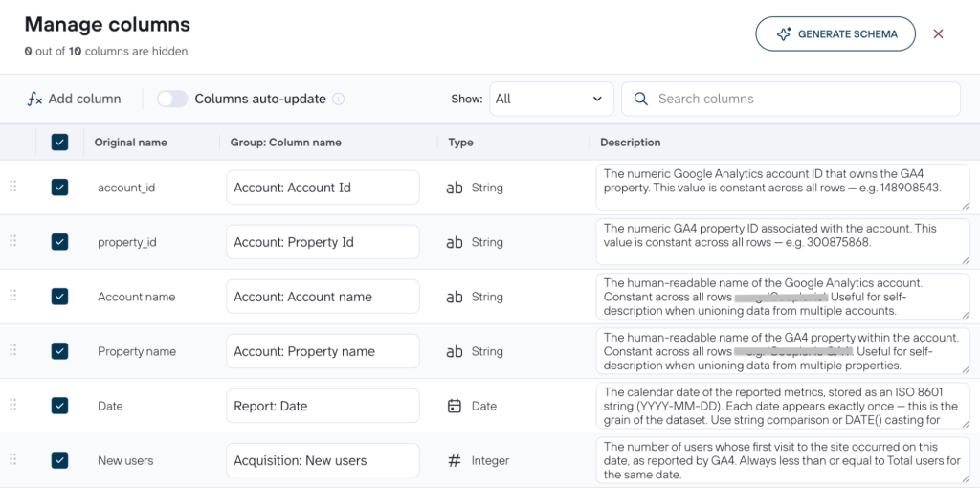Edit the 'Report: Date' name field
Screen dimensions: 980x488
click(323, 406)
